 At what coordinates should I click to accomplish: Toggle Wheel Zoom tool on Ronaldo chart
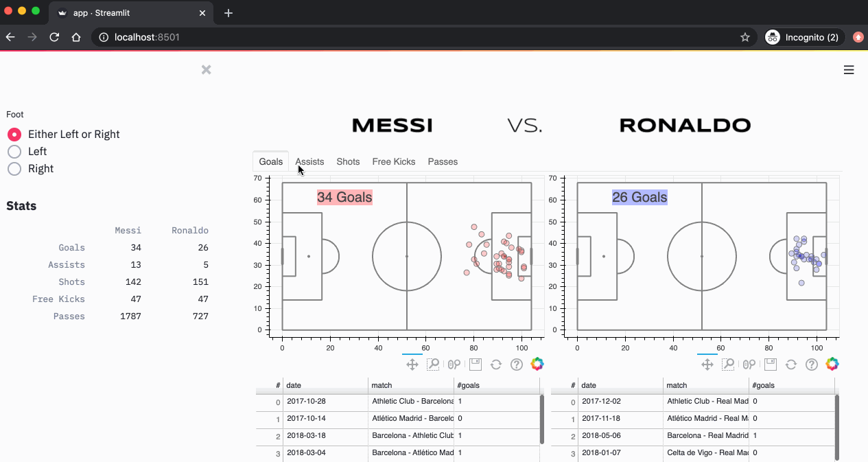point(749,365)
